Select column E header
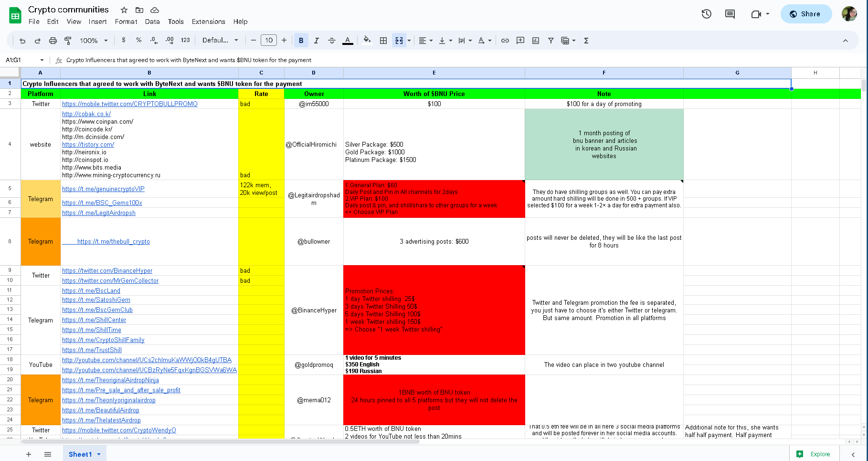 tap(434, 73)
